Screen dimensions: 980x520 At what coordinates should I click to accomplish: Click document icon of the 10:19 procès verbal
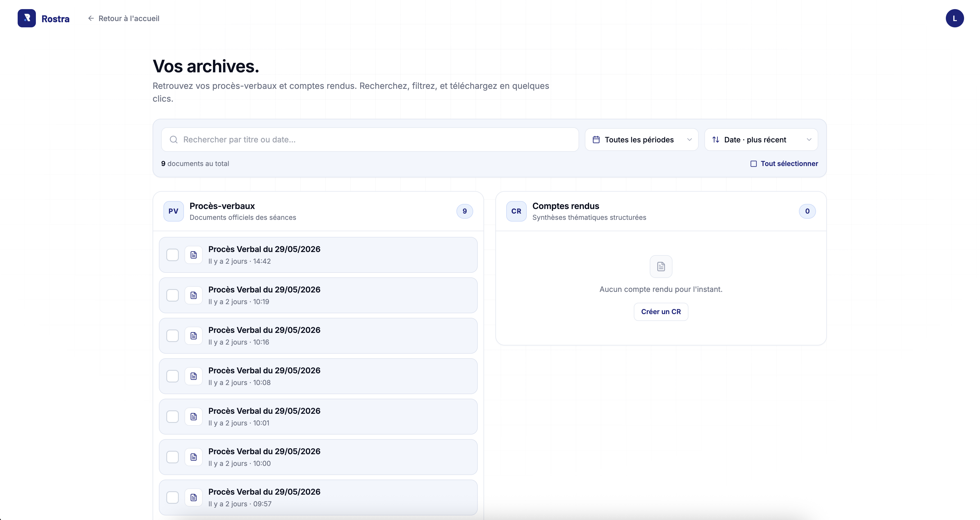pyautogui.click(x=194, y=295)
